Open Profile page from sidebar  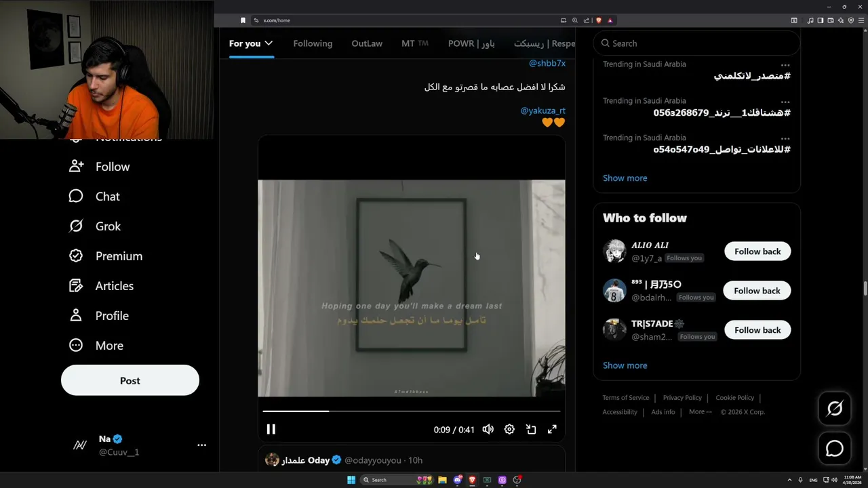click(99, 316)
